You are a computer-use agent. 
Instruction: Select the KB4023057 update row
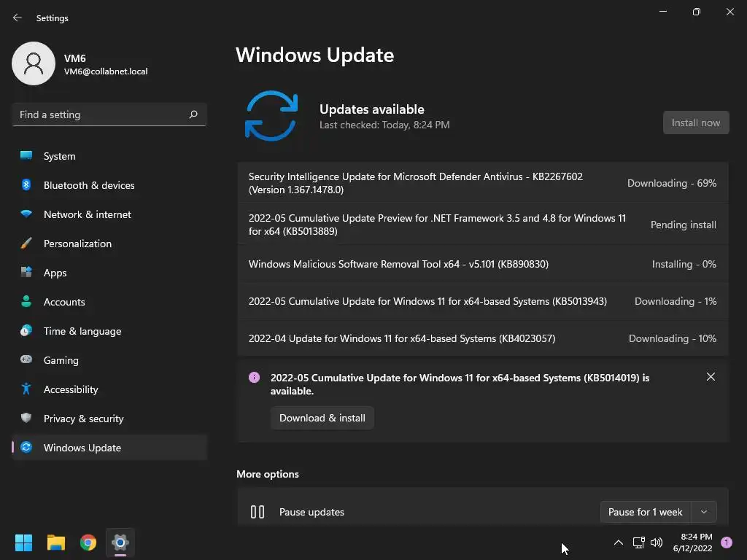point(483,338)
